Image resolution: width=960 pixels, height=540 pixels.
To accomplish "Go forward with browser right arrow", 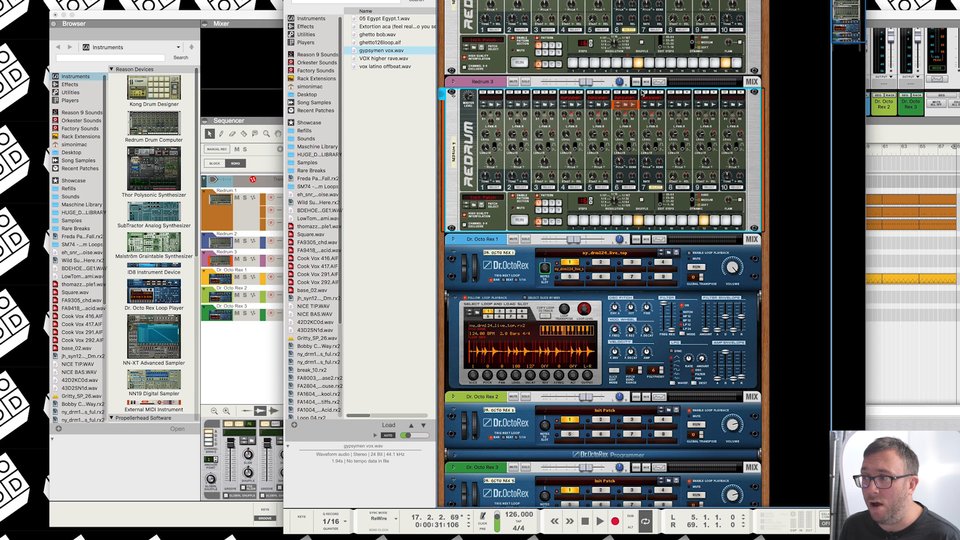I will pos(69,47).
